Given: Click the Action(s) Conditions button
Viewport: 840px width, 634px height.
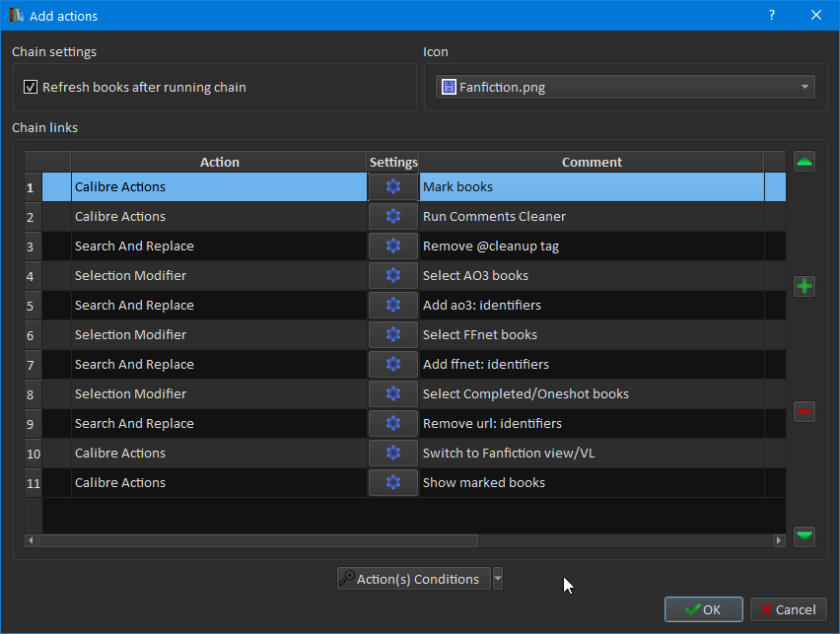Looking at the screenshot, I should pos(414,580).
